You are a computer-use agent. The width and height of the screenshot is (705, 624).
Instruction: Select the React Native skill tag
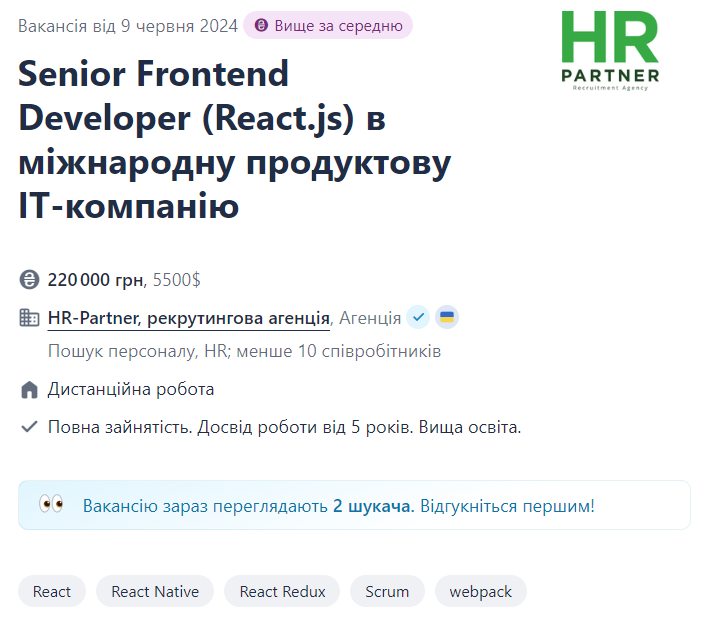[155, 592]
